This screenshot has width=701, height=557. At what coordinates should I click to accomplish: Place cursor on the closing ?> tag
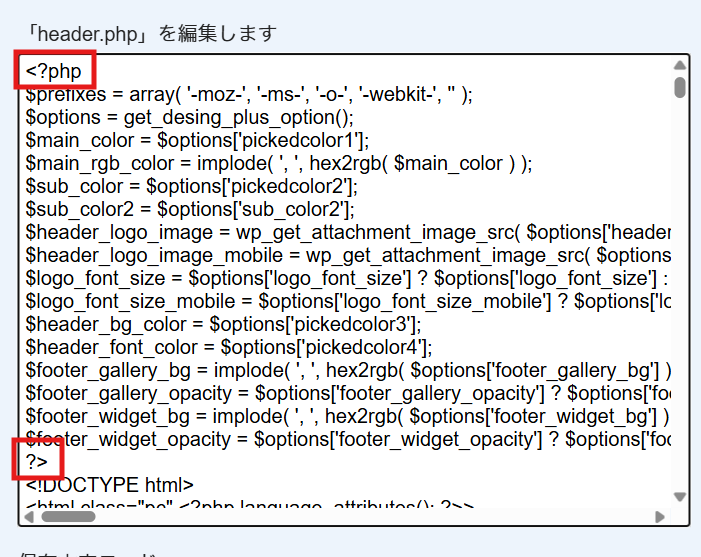tap(38, 461)
